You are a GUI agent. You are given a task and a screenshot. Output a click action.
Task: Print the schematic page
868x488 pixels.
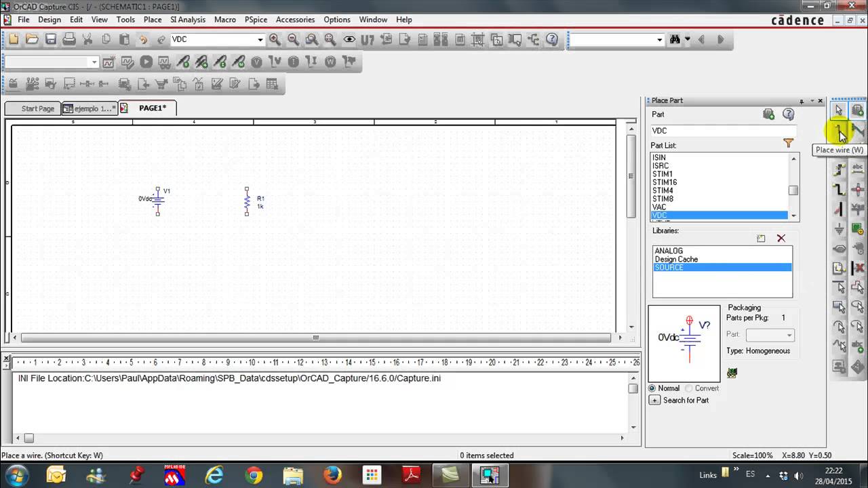pos(69,39)
